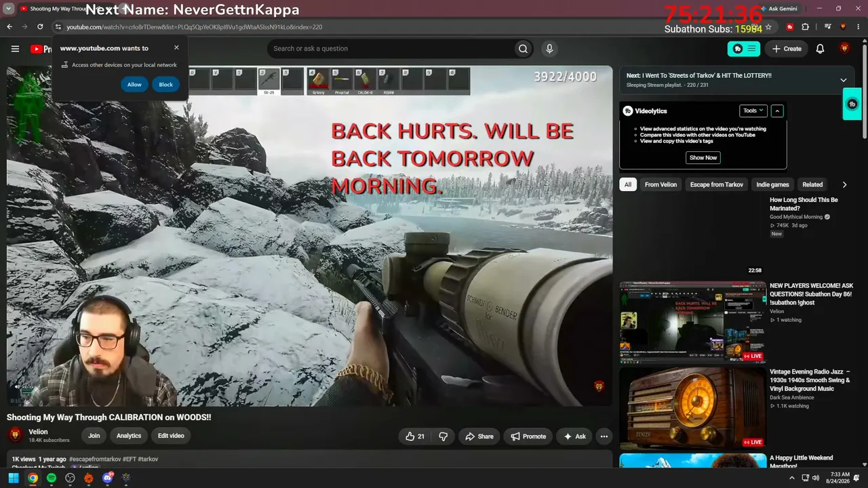Image resolution: width=868 pixels, height=488 pixels.
Task: Open Analytics for this video
Action: [x=129, y=436]
